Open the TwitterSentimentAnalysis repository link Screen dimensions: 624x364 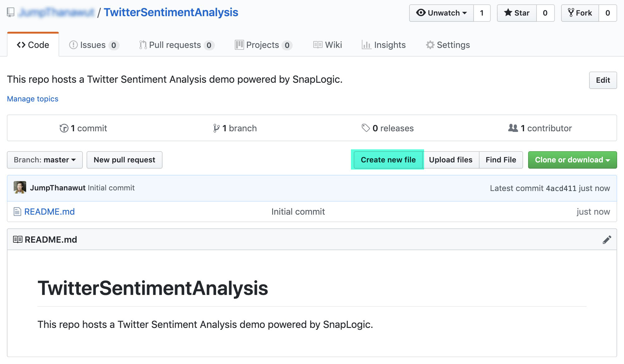[171, 12]
